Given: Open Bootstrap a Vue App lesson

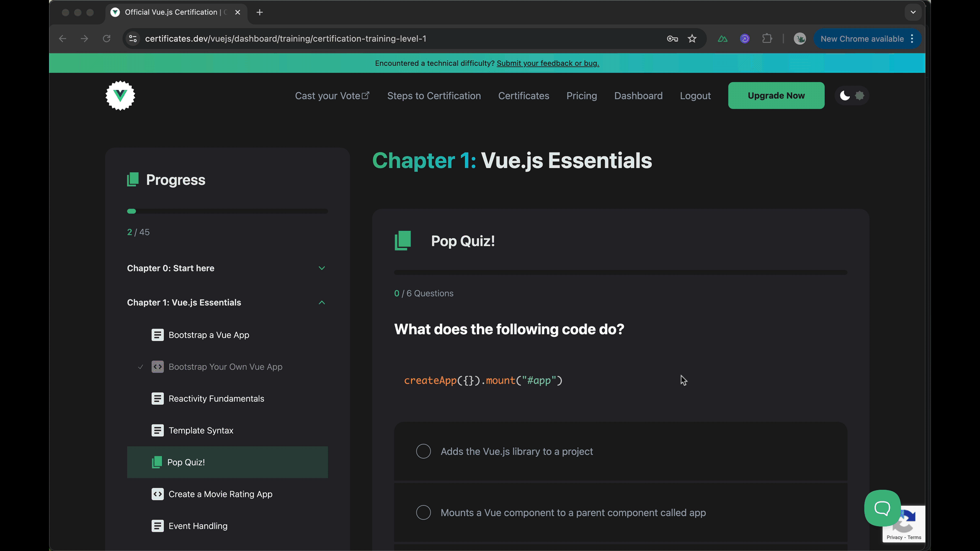Looking at the screenshot, I should (209, 335).
